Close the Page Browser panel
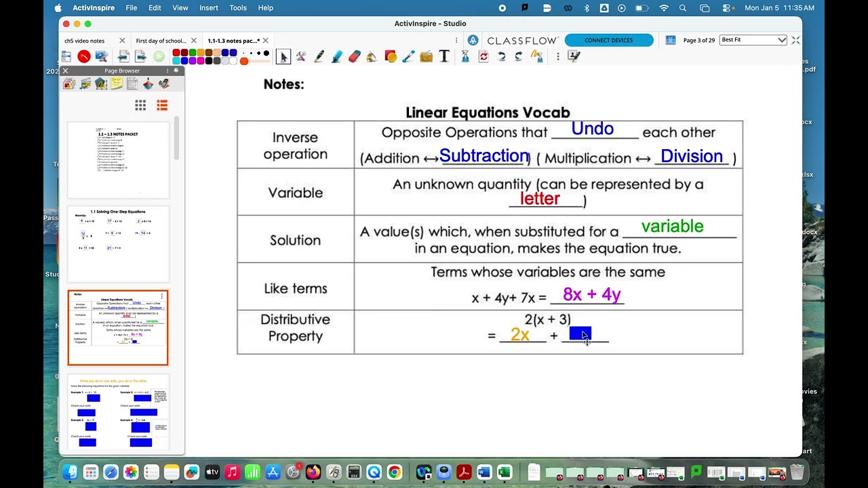The image size is (868, 488). [65, 70]
